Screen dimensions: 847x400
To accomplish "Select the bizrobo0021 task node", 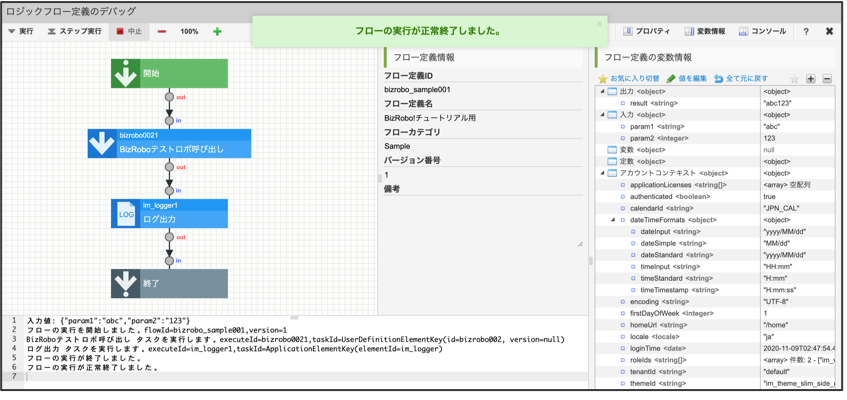I will 169,144.
